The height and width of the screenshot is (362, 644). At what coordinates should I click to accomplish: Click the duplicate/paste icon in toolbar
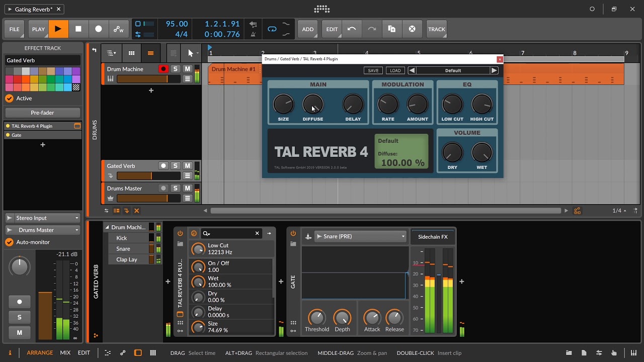click(x=392, y=29)
